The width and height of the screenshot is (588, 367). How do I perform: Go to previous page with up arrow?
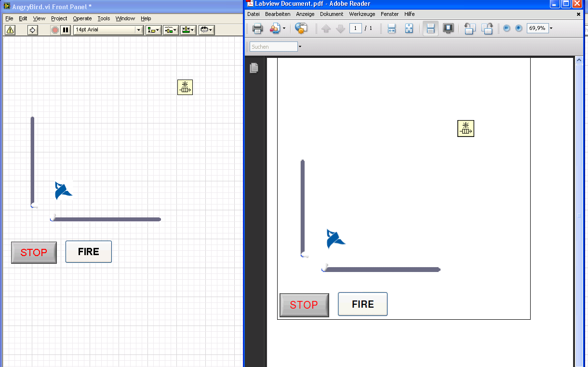pyautogui.click(x=326, y=29)
